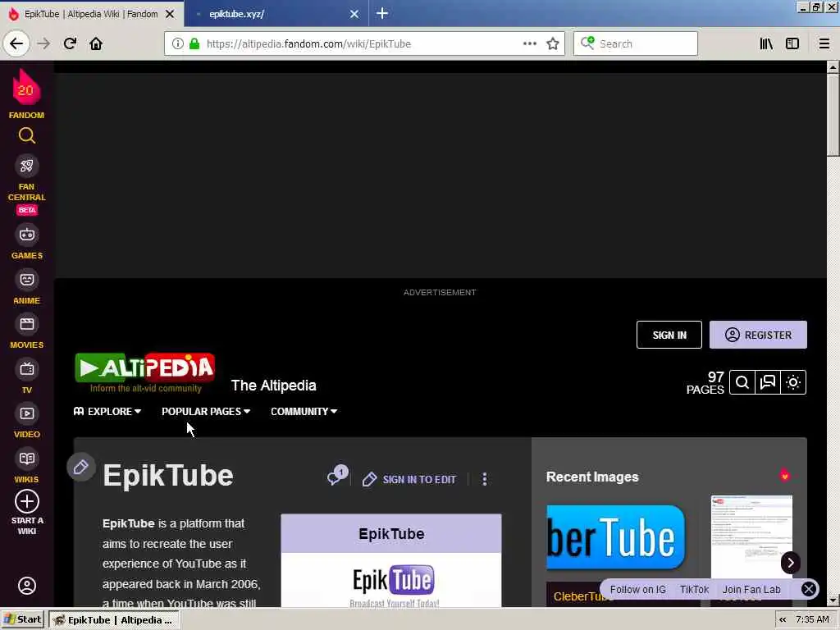
Task: Advance Recent Images with next arrow
Action: click(x=791, y=563)
